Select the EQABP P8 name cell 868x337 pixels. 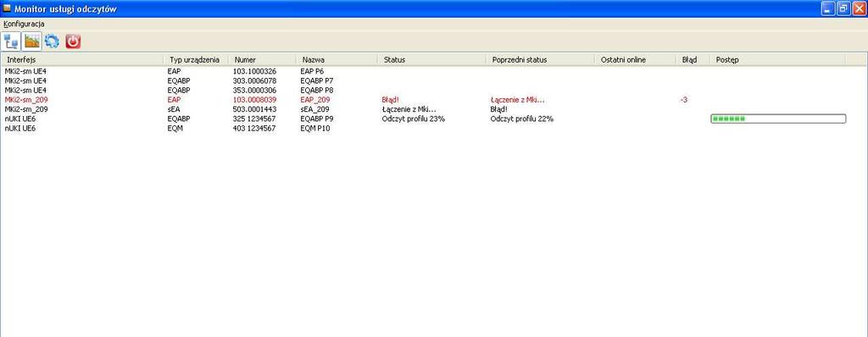point(316,91)
